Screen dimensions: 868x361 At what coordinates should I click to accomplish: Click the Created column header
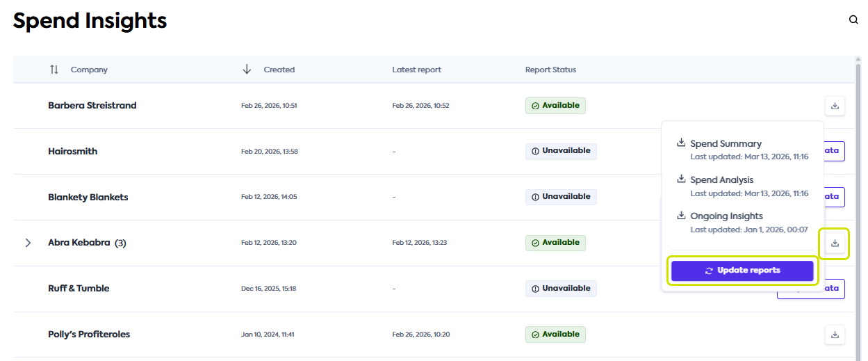coord(279,70)
